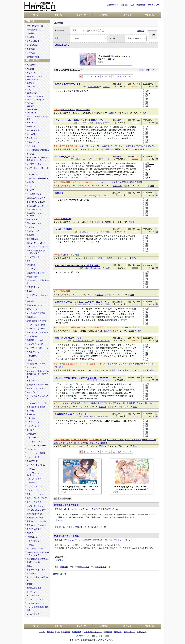Viewport: 185px width, 644px height.
Task: Expand (全文表示) for 新青春エンタの正当後継者 review
Action: [x=59, y=520]
